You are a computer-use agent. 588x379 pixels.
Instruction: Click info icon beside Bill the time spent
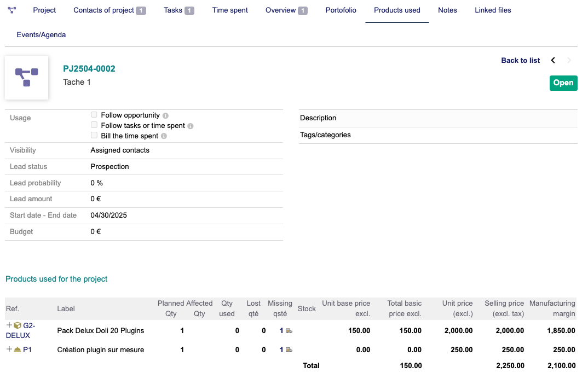point(164,136)
